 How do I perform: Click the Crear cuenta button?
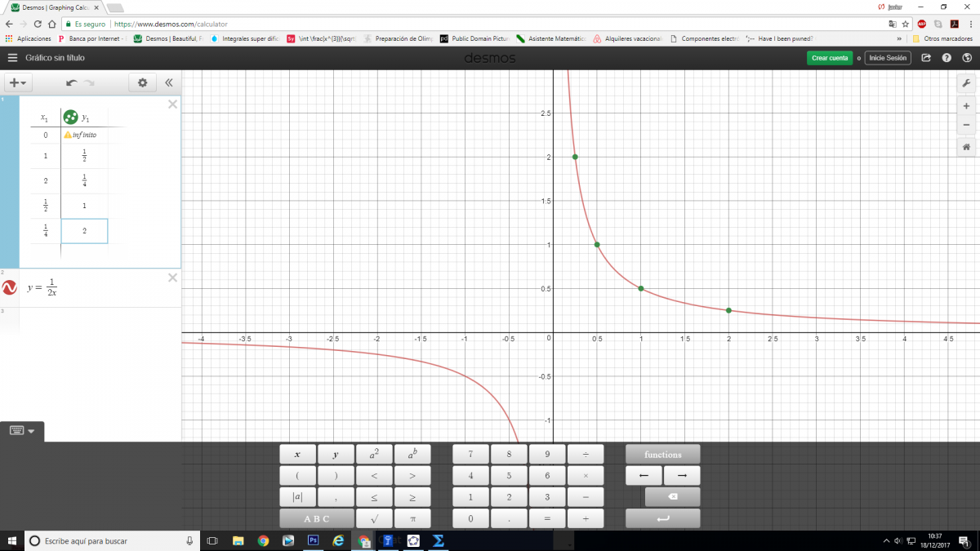point(829,58)
